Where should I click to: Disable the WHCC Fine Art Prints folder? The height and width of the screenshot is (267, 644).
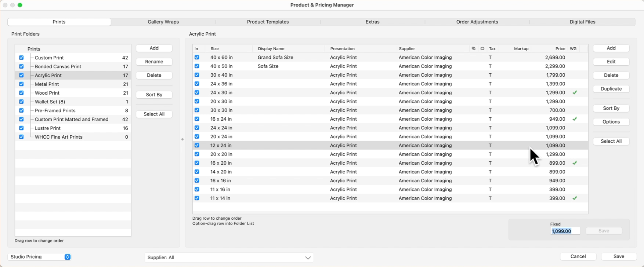point(21,137)
